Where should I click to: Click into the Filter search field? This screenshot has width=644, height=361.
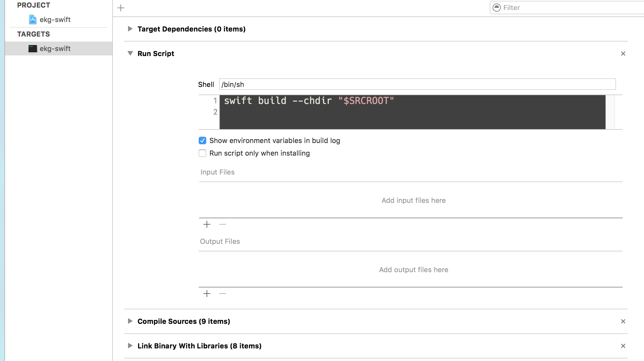pos(568,8)
